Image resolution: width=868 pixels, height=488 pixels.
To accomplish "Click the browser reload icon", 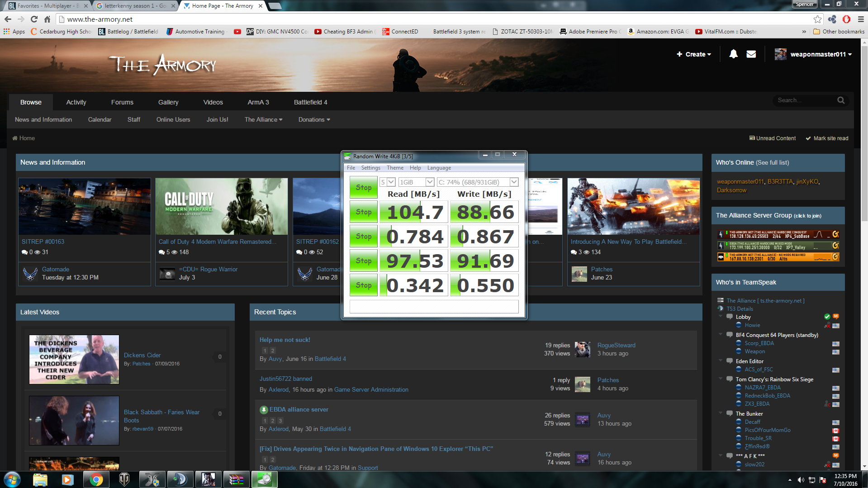I will click(34, 19).
